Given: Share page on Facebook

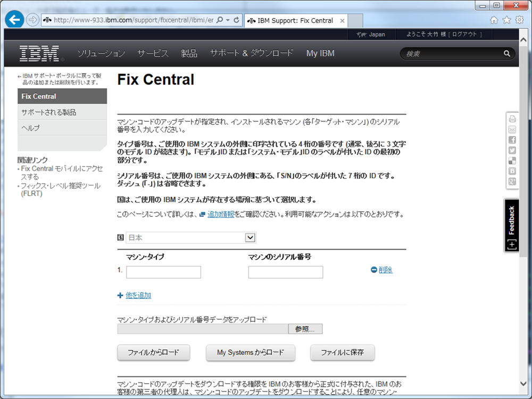Looking at the screenshot, I should 512,140.
